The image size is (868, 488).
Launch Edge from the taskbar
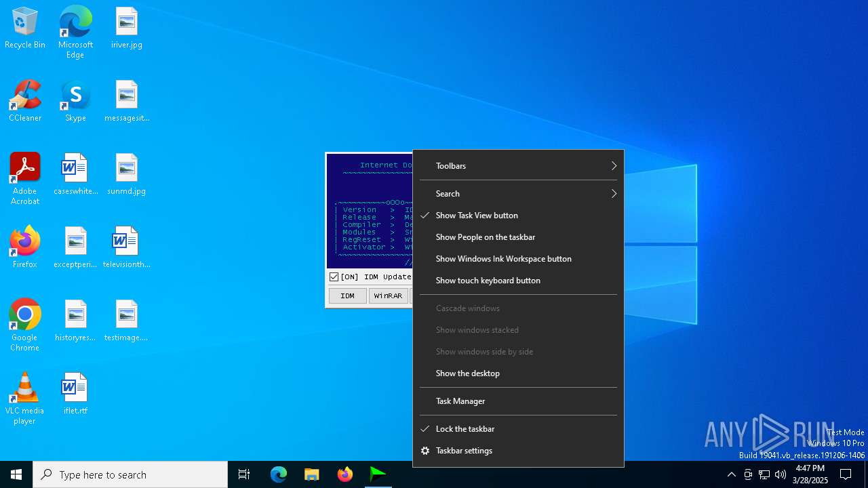[x=279, y=474]
